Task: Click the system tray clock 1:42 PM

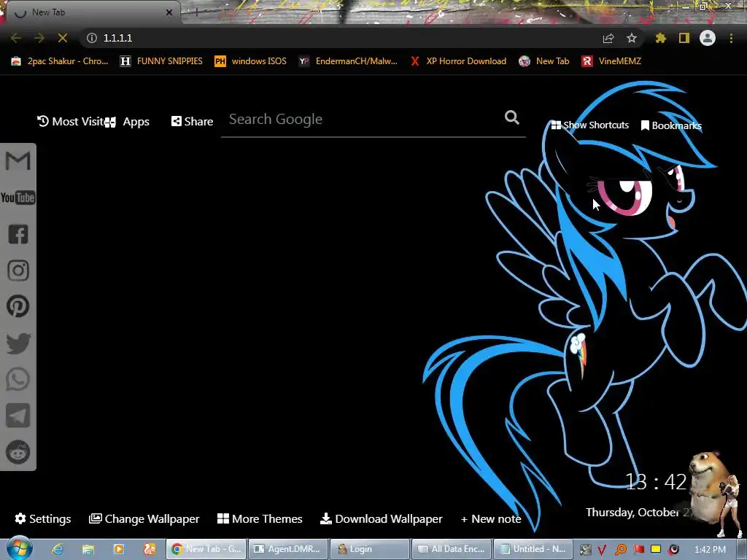Action: point(710,550)
